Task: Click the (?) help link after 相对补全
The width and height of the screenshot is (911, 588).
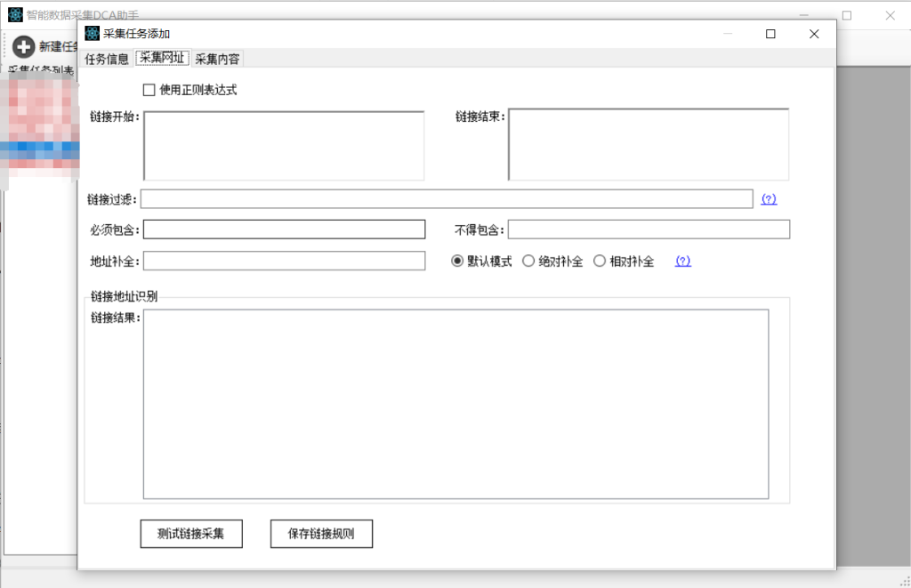Action: tap(682, 262)
